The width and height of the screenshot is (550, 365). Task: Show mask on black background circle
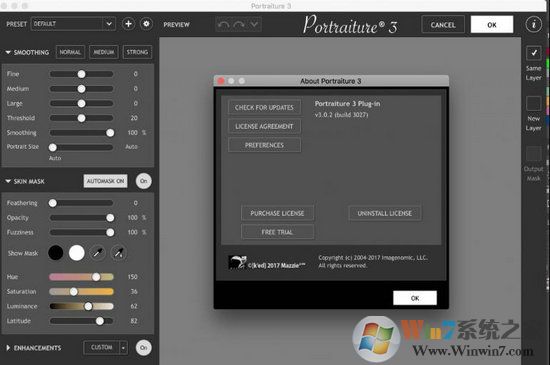tap(56, 253)
